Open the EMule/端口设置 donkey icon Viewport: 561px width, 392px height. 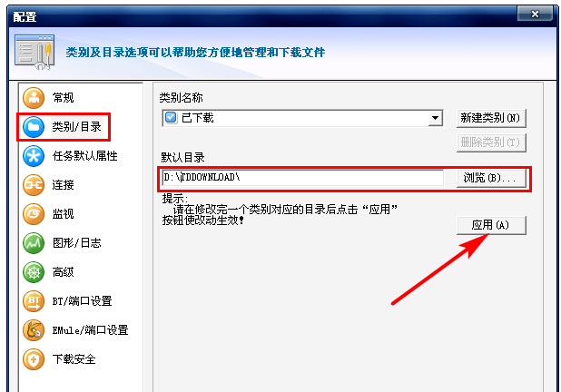click(x=34, y=330)
